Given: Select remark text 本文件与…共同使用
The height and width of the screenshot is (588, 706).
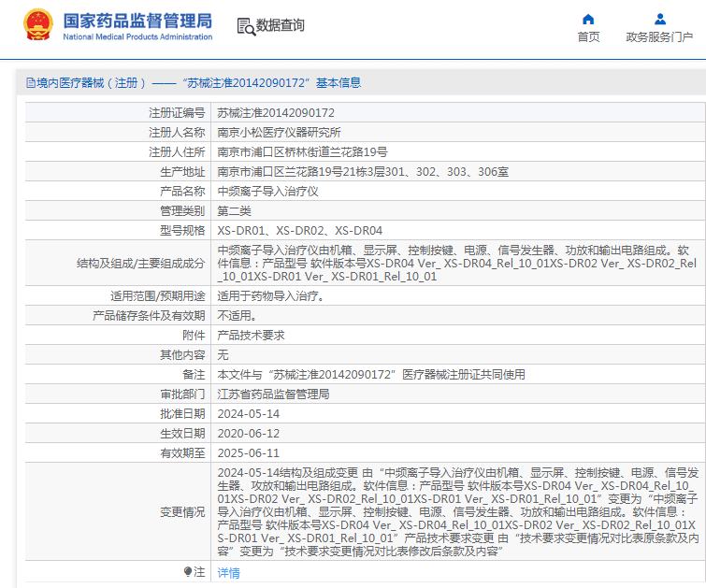Looking at the screenshot, I should 371,375.
